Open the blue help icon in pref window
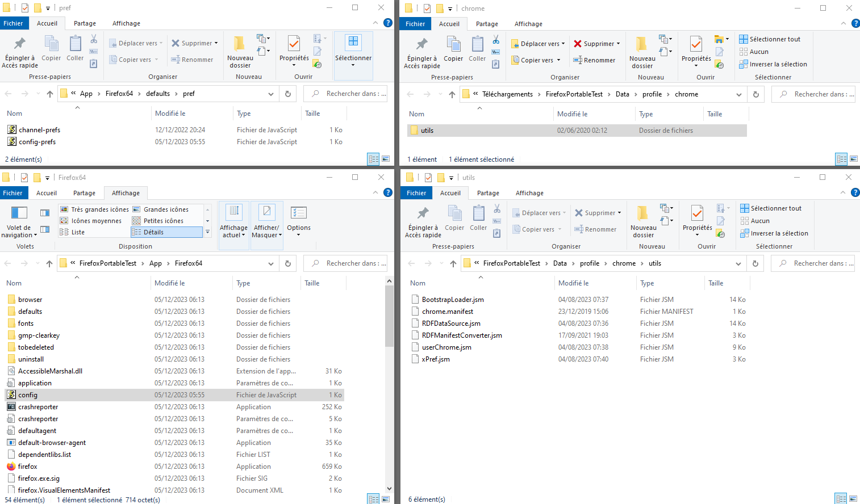The image size is (860, 504). click(x=388, y=23)
